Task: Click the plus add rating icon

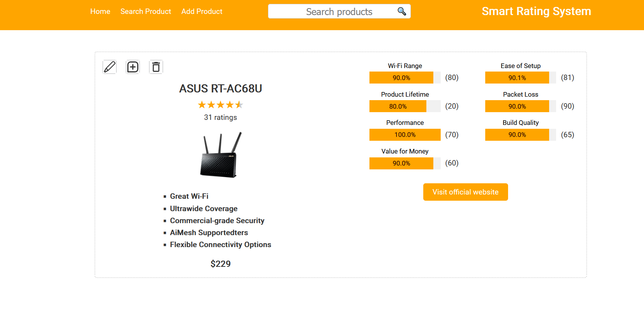Action: point(133,67)
